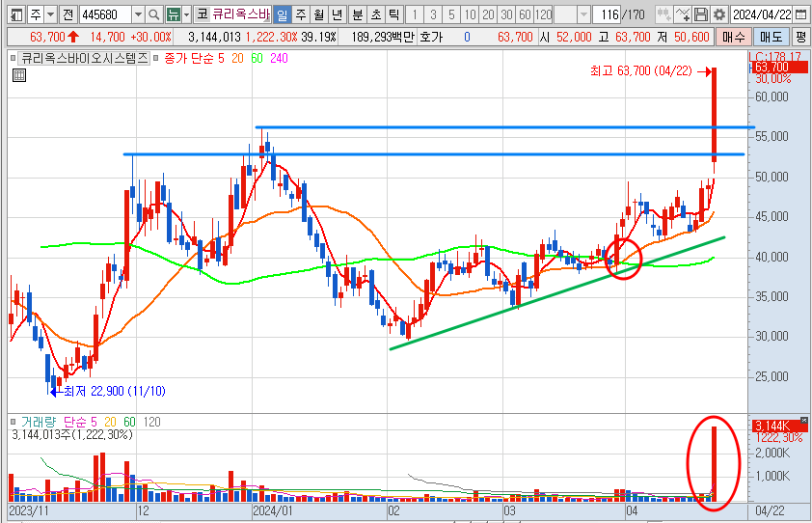
Task: Open the calendar date picker icon
Action: tap(800, 14)
